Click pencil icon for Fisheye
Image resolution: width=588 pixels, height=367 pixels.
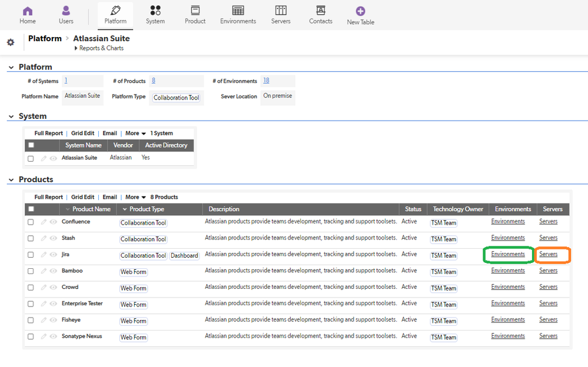[44, 320]
